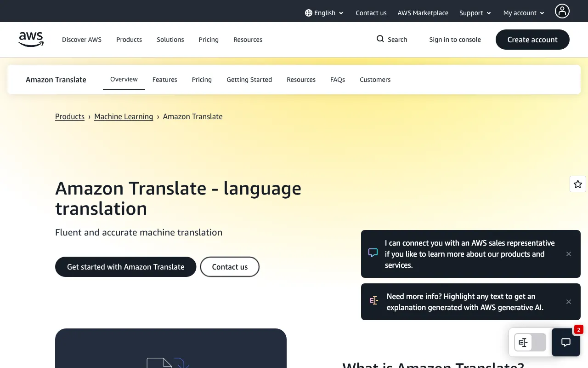This screenshot has height=368, width=588.
Task: Expand the My account dropdown
Action: tap(524, 13)
